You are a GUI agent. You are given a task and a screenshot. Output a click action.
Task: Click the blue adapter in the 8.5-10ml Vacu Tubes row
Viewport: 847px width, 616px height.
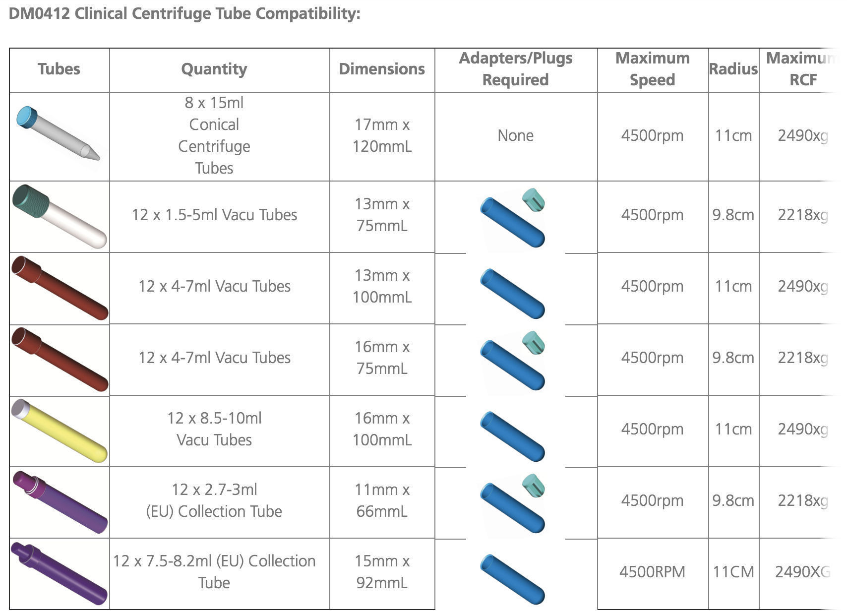point(512,436)
